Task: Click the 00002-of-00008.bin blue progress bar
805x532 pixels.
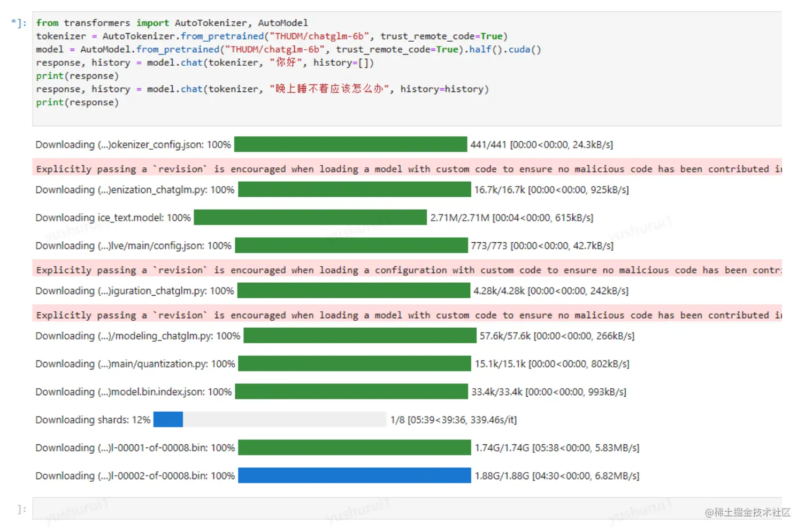Action: pyautogui.click(x=355, y=475)
